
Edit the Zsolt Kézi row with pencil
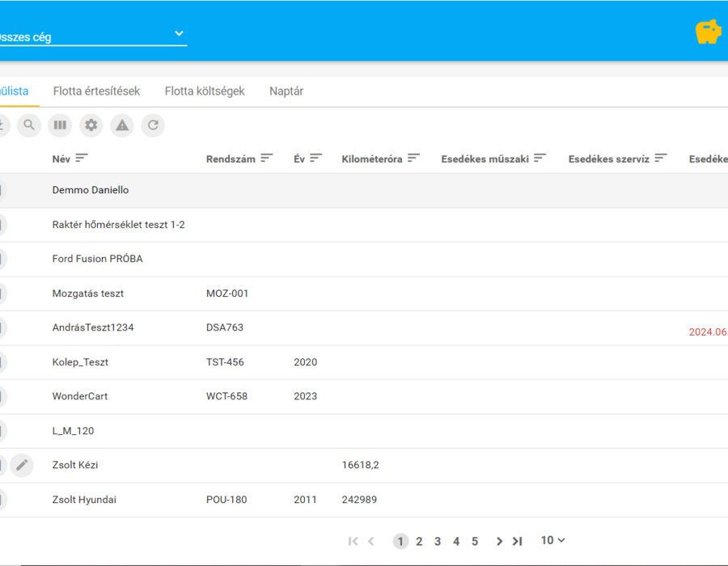pyautogui.click(x=22, y=465)
